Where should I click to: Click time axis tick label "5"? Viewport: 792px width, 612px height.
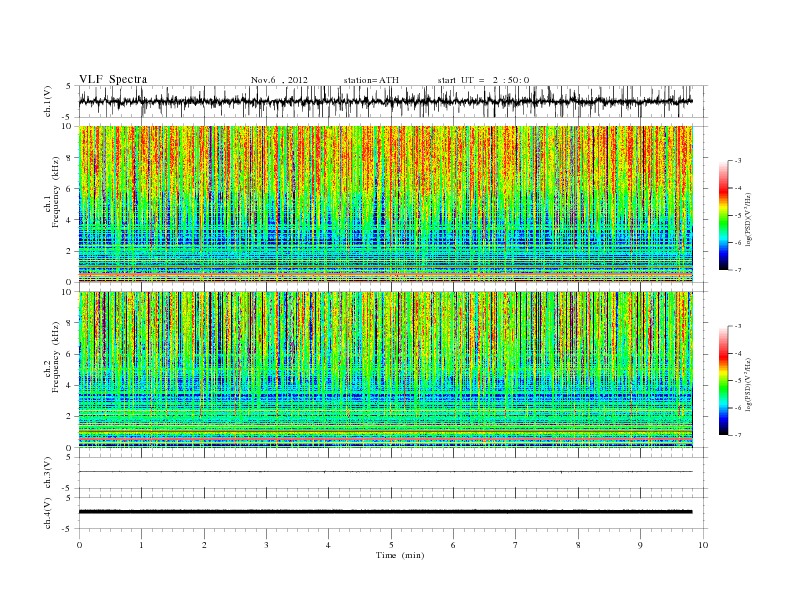click(x=391, y=545)
